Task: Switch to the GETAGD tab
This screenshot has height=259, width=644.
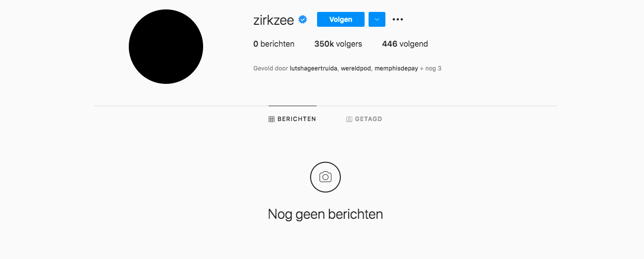Action: click(364, 119)
